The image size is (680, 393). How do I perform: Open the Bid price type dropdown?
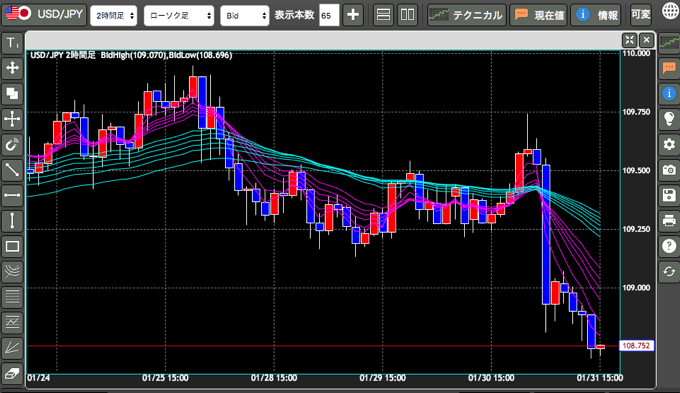(x=245, y=16)
